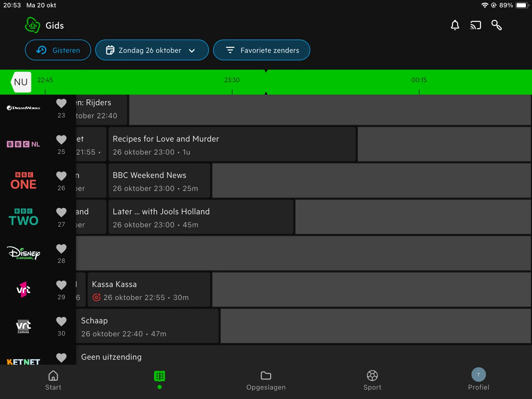The image size is (532, 399).
Task: Favorite channel 23 DreamWorks heart
Action: pos(61,103)
